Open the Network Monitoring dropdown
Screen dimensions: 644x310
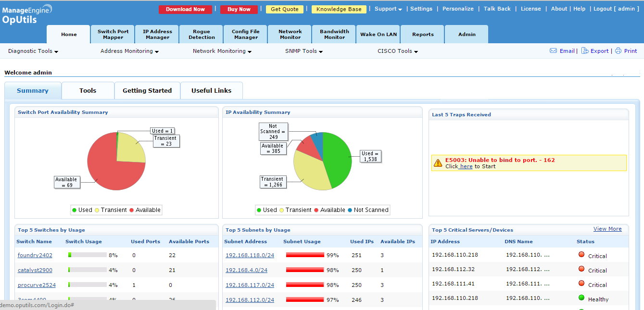coord(222,51)
